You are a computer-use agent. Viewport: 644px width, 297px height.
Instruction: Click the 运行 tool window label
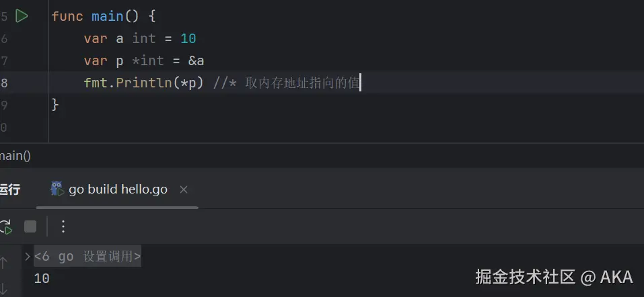(x=9, y=189)
